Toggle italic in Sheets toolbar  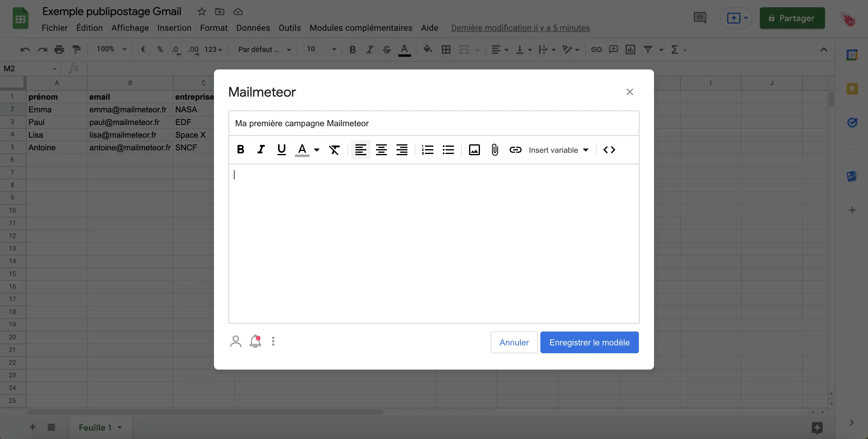point(370,50)
